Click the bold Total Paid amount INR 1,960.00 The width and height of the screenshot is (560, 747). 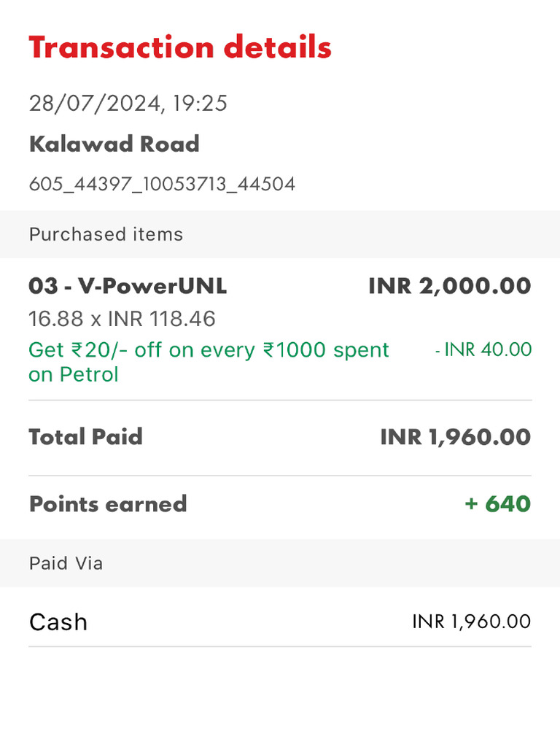click(455, 437)
